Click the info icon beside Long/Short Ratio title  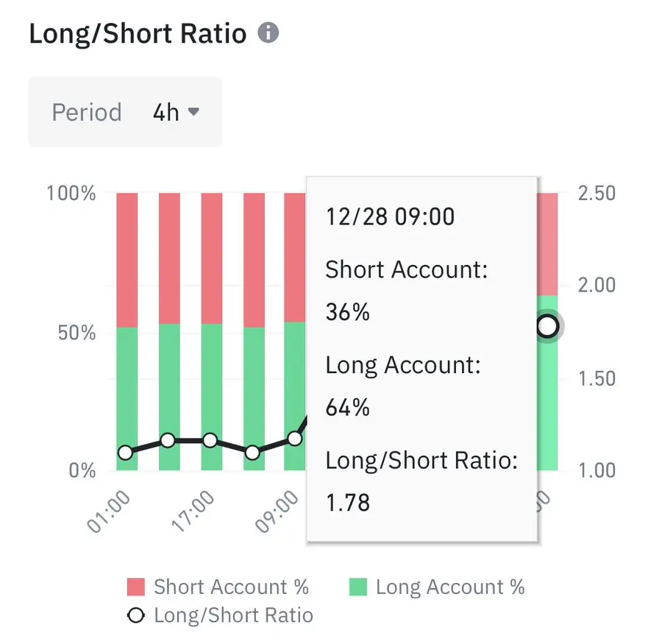[268, 33]
